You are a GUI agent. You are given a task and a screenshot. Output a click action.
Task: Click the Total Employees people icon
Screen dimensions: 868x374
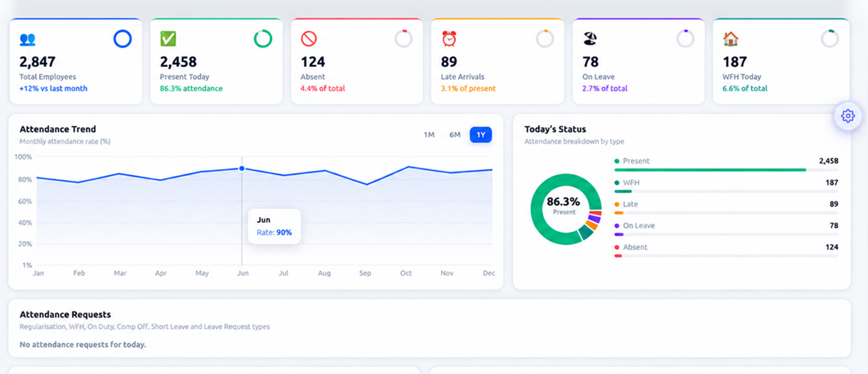pyautogui.click(x=28, y=39)
